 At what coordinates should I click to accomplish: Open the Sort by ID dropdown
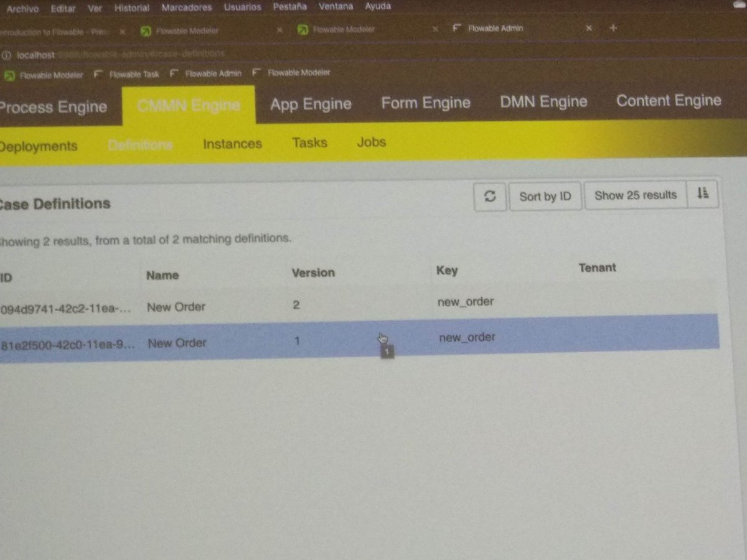[x=545, y=196]
